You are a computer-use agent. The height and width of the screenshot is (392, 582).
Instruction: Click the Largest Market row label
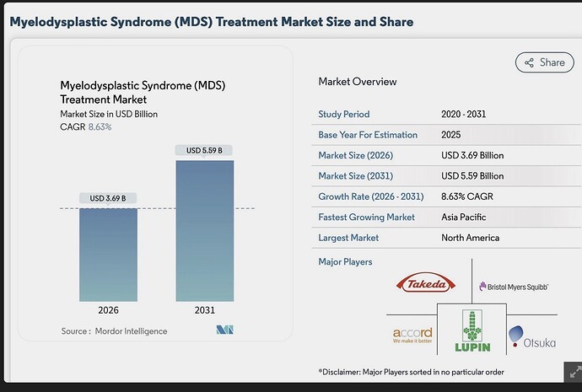(348, 238)
